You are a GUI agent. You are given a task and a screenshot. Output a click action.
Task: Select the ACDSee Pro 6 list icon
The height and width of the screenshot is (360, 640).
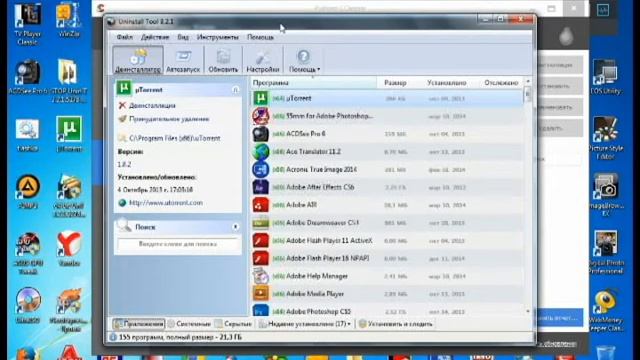coord(260,134)
